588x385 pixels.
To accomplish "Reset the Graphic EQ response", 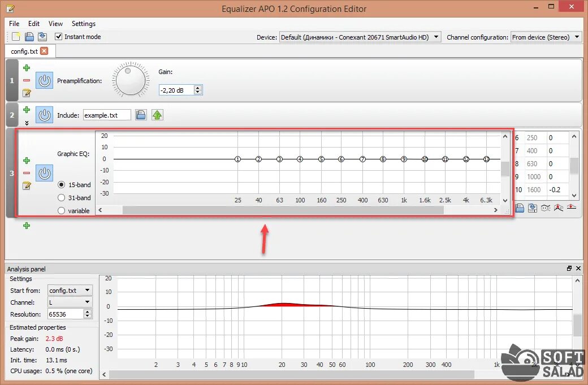I will point(571,207).
